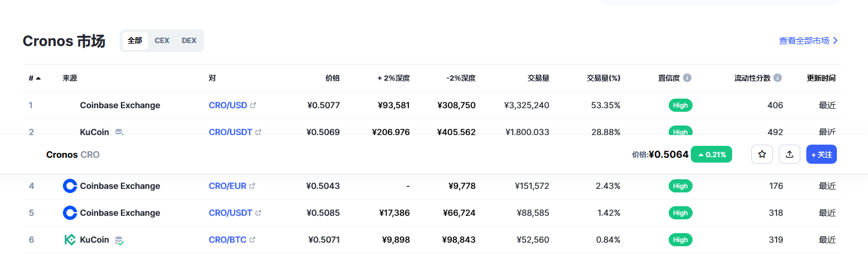Click High badge in CRO/USD row
The width and height of the screenshot is (868, 257).
(681, 105)
